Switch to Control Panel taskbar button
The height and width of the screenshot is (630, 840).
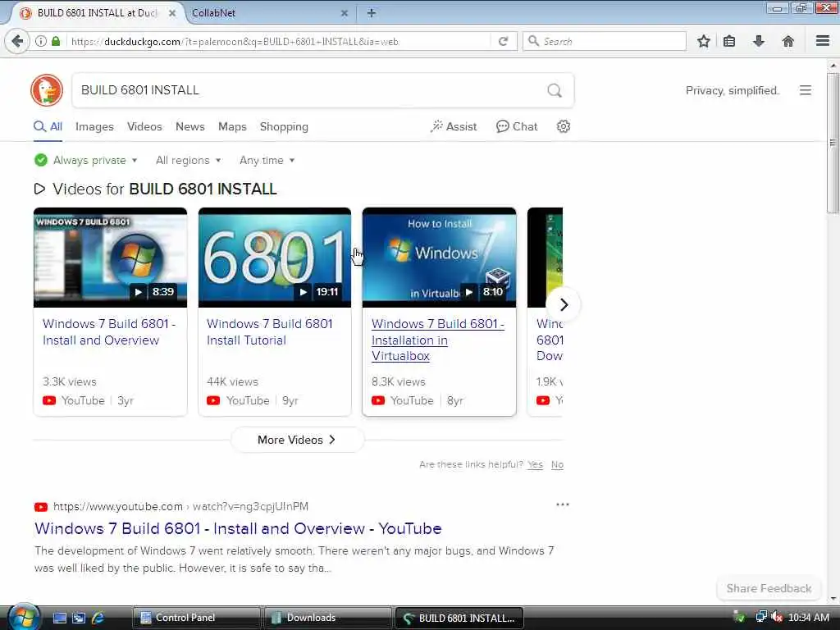pos(196,618)
